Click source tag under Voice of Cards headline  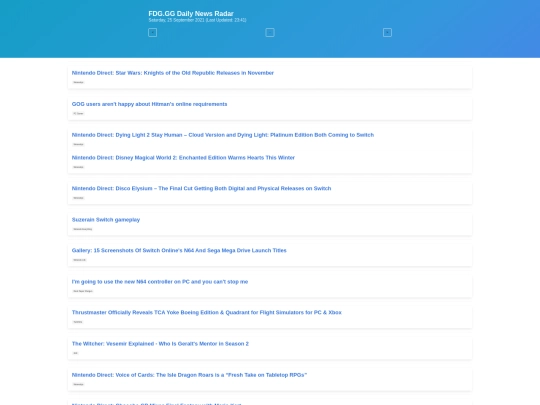[x=79, y=384]
